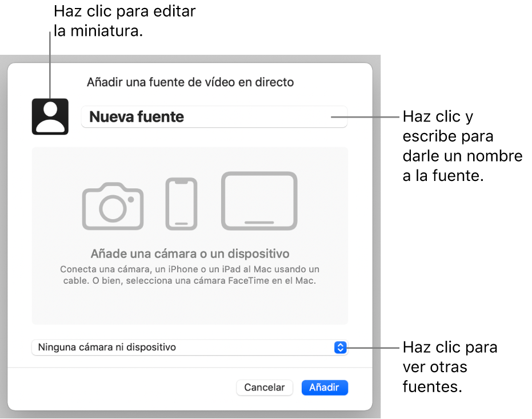Open the 'Ninguna cámara ni dispositivo' source menu
Viewport: 532px width, 419px height.
point(190,348)
